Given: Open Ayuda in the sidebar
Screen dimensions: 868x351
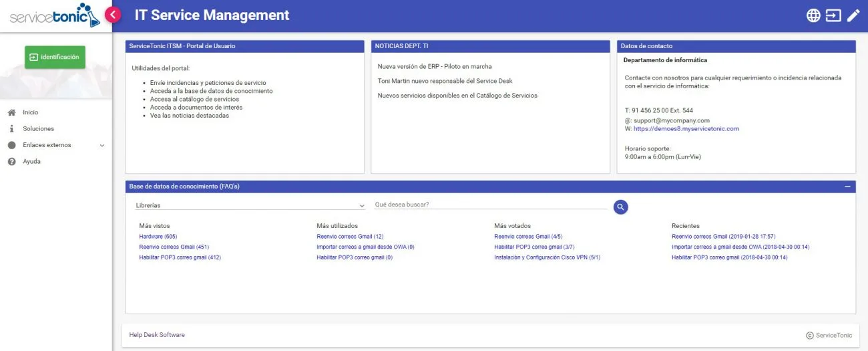Looking at the screenshot, I should pos(31,161).
